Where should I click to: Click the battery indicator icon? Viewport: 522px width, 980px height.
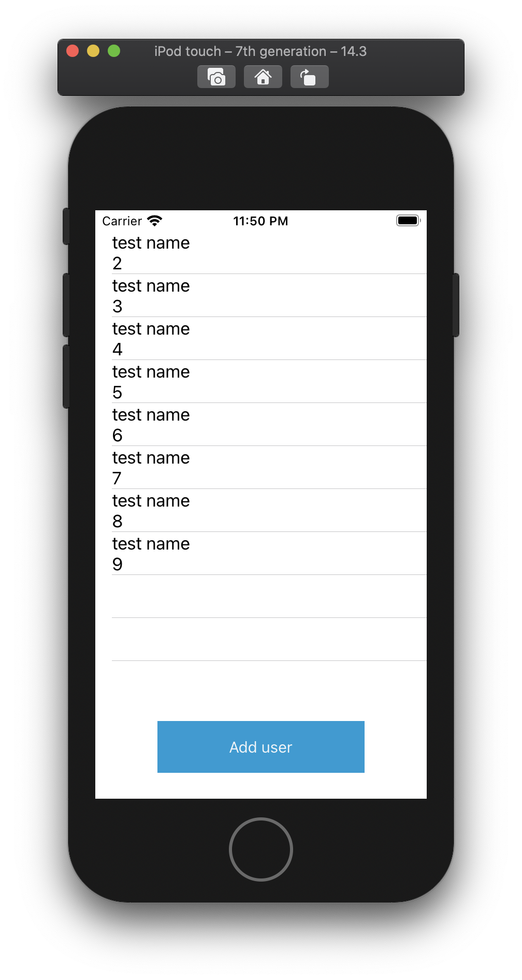coord(408,221)
